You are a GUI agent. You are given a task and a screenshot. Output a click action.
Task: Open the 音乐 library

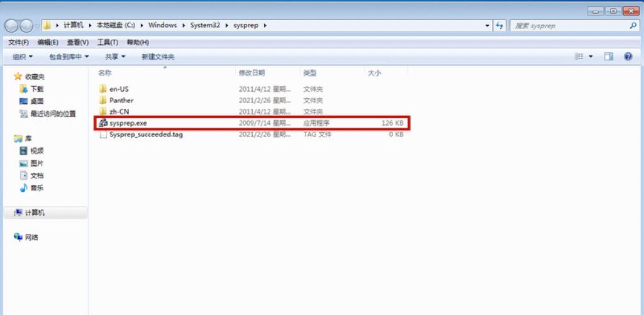[x=32, y=188]
